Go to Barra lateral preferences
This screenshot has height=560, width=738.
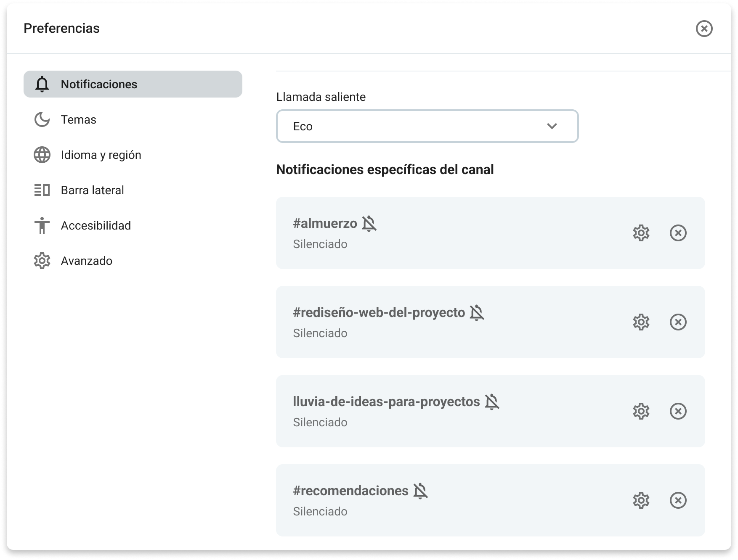92,190
